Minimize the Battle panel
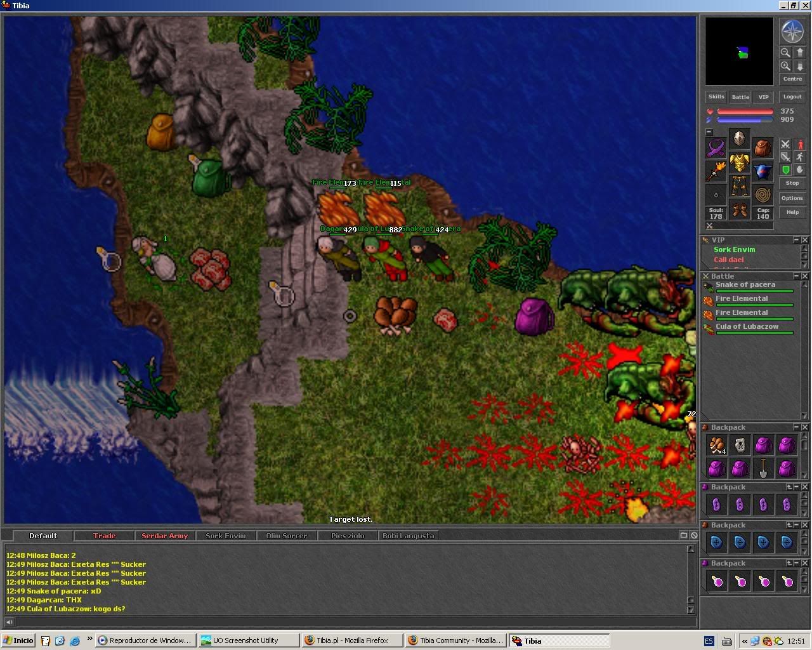The width and height of the screenshot is (812, 650). click(x=796, y=276)
